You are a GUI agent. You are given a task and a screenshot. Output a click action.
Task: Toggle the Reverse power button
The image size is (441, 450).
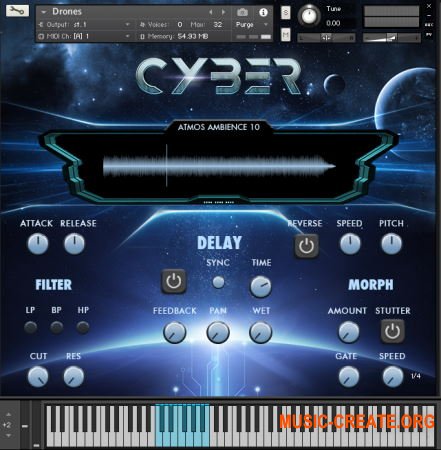click(306, 246)
